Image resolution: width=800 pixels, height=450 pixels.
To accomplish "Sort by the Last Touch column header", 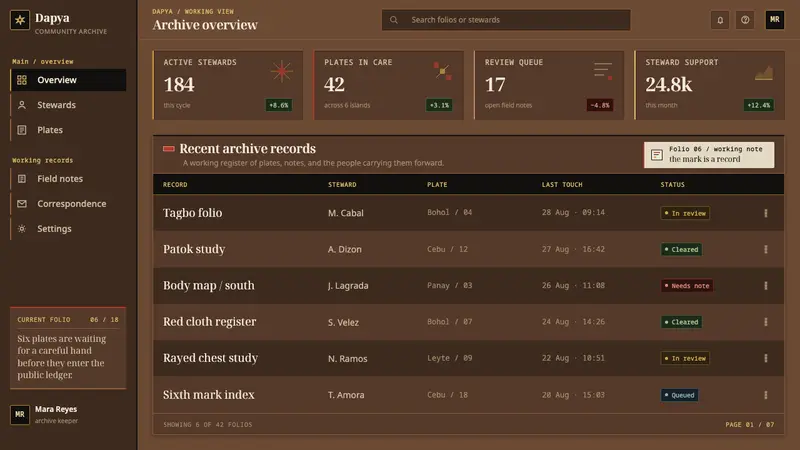I will point(562,185).
